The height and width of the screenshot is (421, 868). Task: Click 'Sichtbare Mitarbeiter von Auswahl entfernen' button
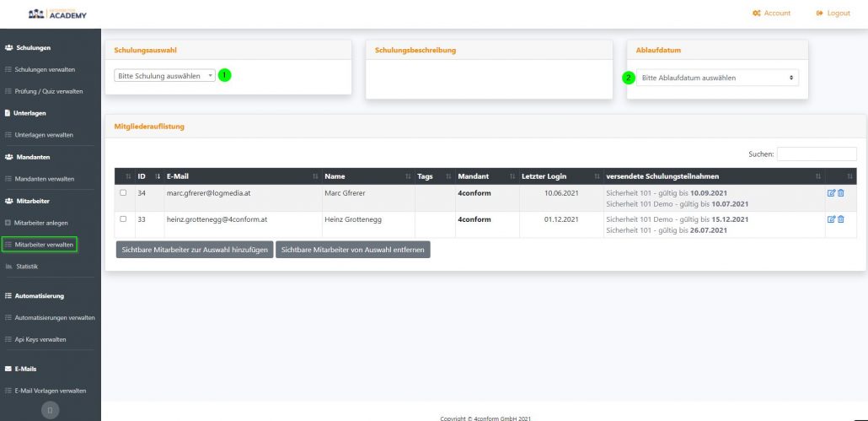tap(353, 250)
